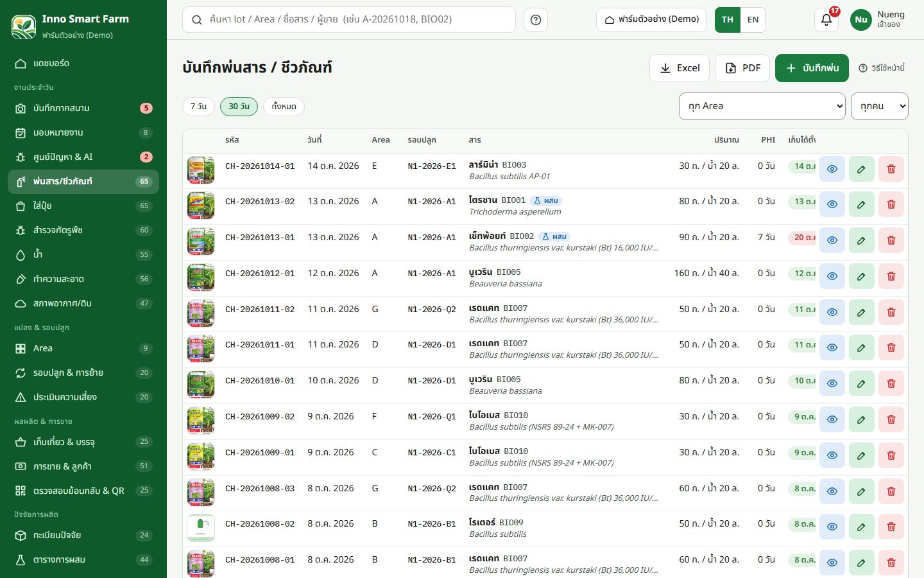View details of record CH-20261013-02

(832, 204)
